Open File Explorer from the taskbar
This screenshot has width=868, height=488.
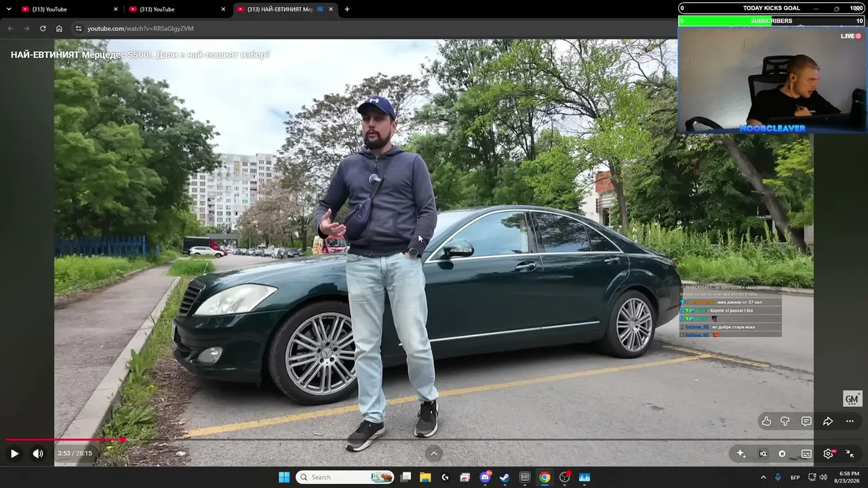425,477
